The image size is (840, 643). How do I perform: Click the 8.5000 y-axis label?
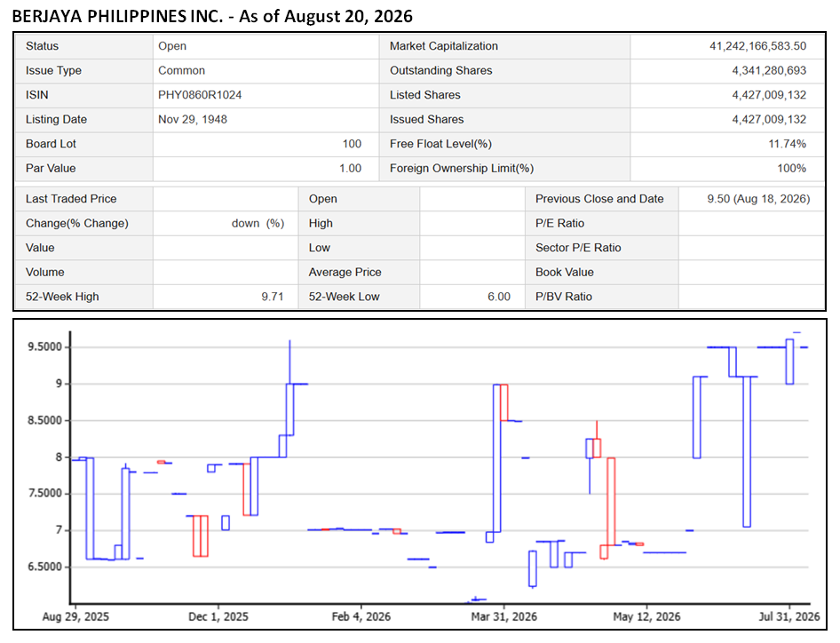[x=44, y=421]
